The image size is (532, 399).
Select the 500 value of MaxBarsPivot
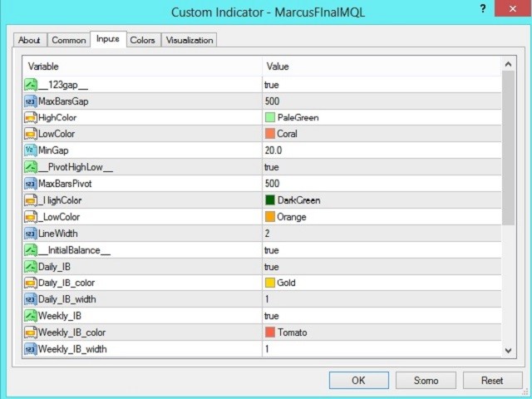272,184
